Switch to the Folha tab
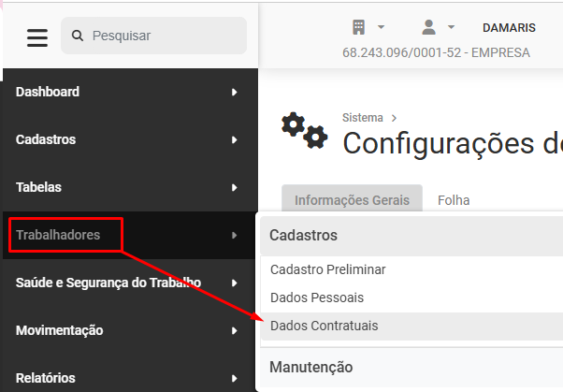 click(454, 200)
